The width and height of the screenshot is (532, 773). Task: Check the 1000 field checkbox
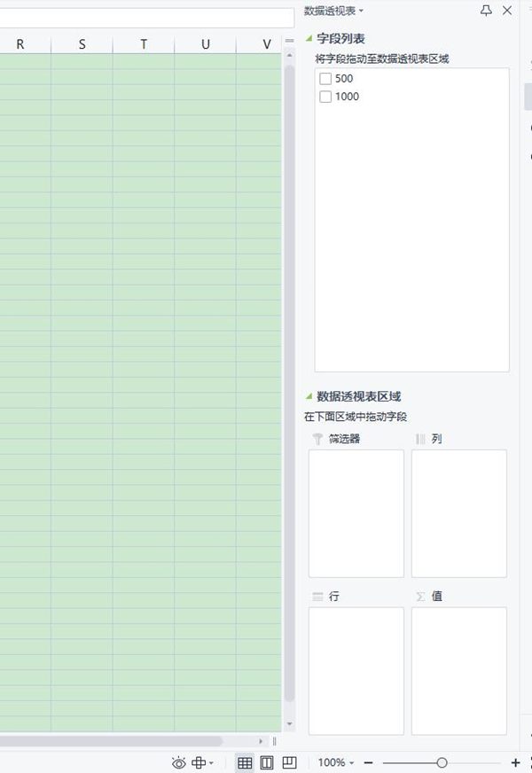[x=325, y=97]
